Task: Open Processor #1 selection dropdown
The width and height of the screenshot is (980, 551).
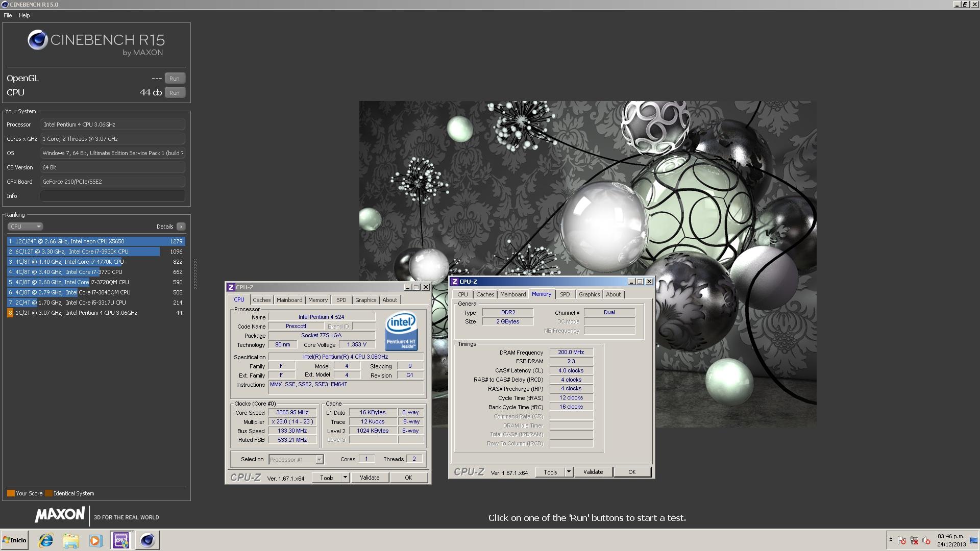Action: (296, 460)
